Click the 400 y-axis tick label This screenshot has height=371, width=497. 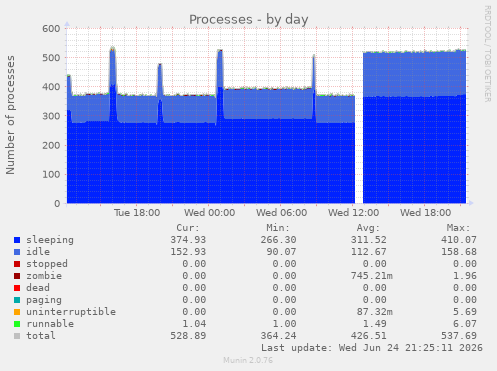point(51,87)
